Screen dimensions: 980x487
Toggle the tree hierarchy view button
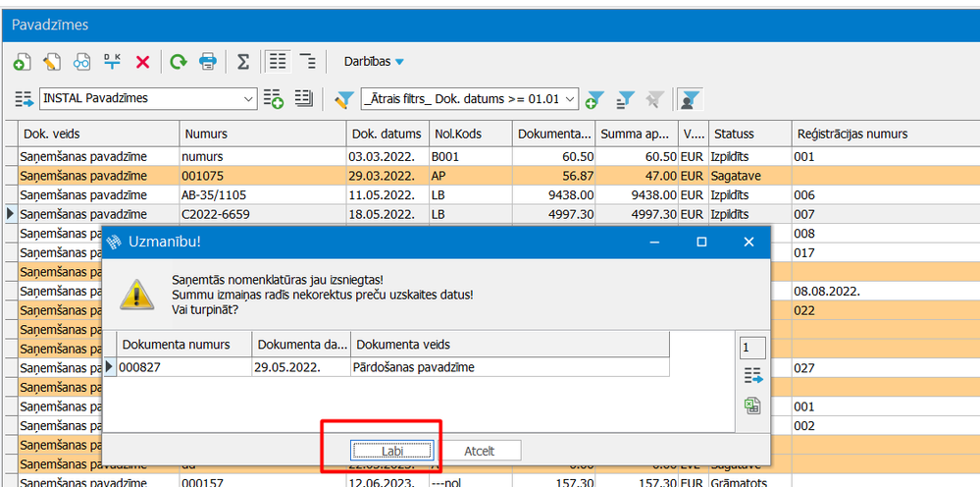coord(308,62)
